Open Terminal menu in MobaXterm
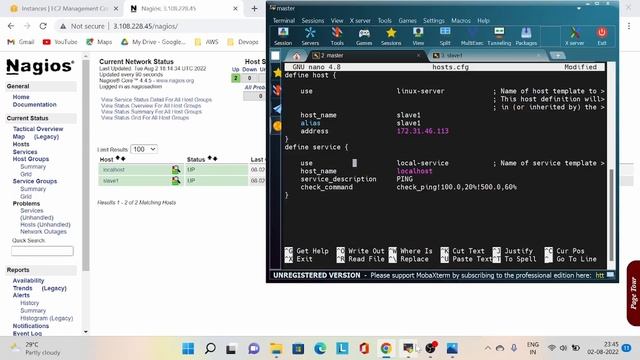This screenshot has height=360, width=640. point(284,20)
